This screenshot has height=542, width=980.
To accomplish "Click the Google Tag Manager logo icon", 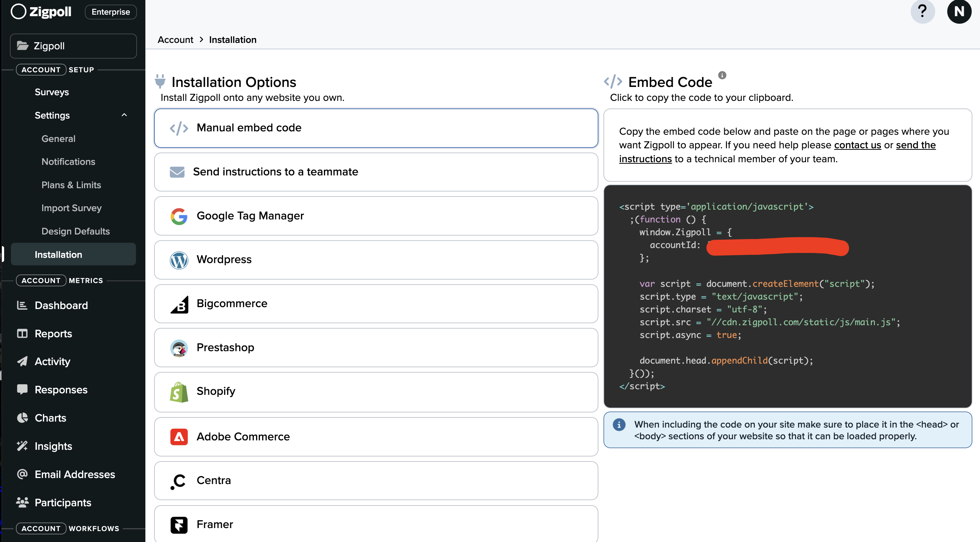I will [179, 216].
